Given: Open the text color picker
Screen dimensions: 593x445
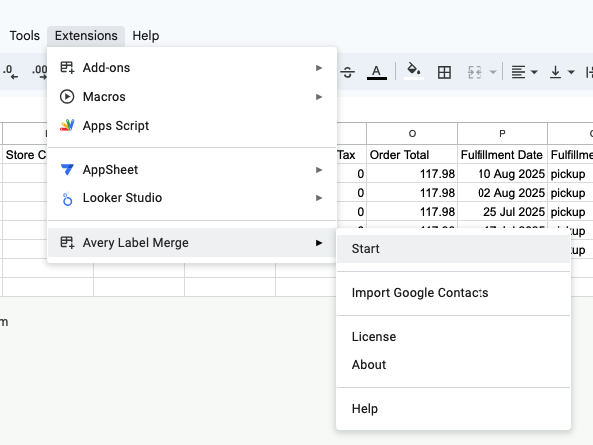Looking at the screenshot, I should pyautogui.click(x=377, y=72).
